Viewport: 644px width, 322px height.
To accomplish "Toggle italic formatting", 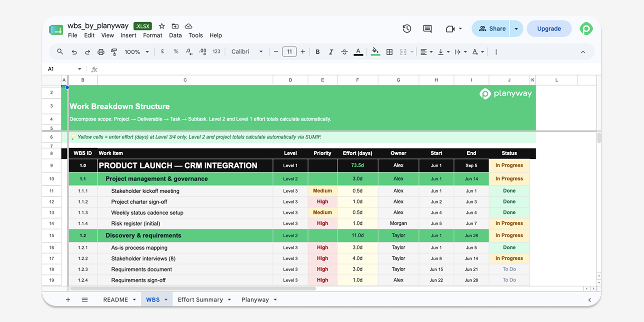I will [x=331, y=52].
